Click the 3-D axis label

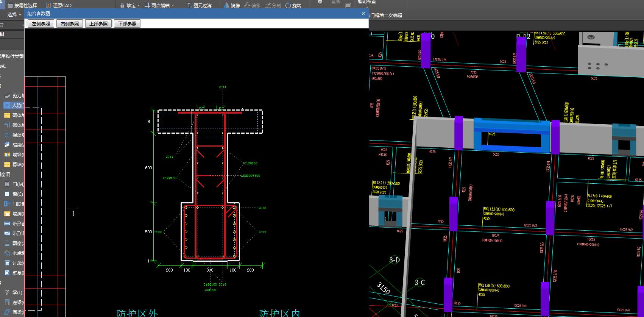(x=395, y=260)
